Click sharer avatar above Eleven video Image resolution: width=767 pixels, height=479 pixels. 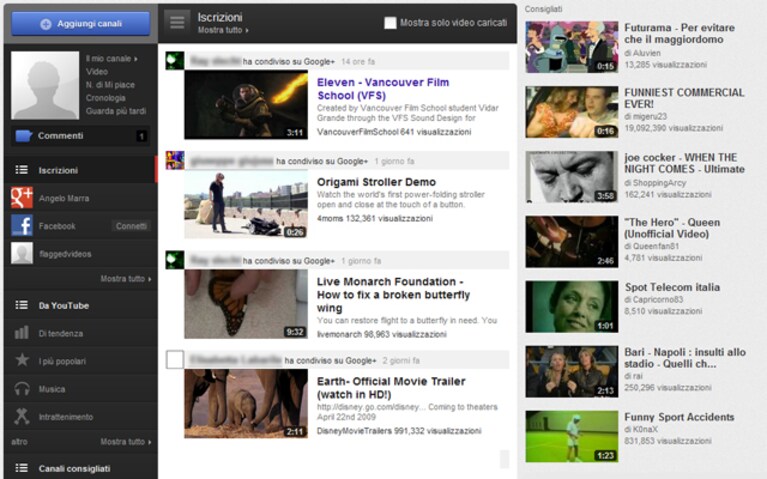[175, 61]
